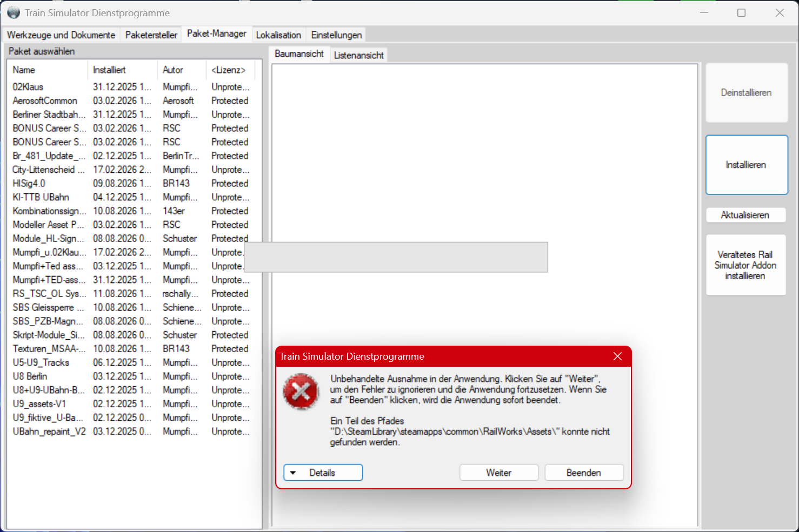Image resolution: width=799 pixels, height=532 pixels.
Task: Close the error dialog with its X button
Action: pos(617,356)
